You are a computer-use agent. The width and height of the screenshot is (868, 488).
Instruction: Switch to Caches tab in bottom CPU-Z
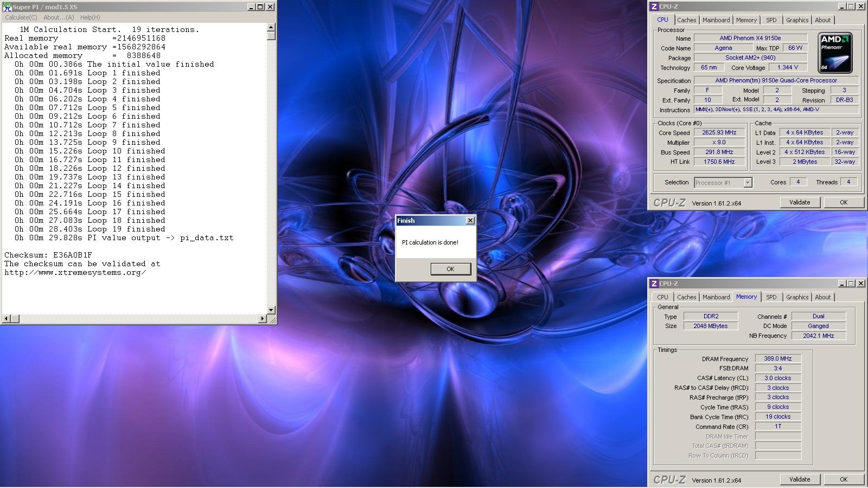pyautogui.click(x=686, y=297)
